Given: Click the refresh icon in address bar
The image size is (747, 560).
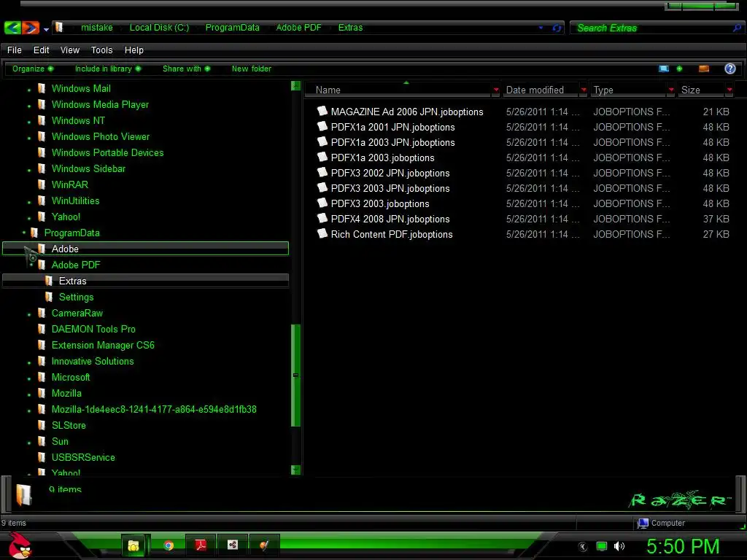Looking at the screenshot, I should tap(557, 28).
